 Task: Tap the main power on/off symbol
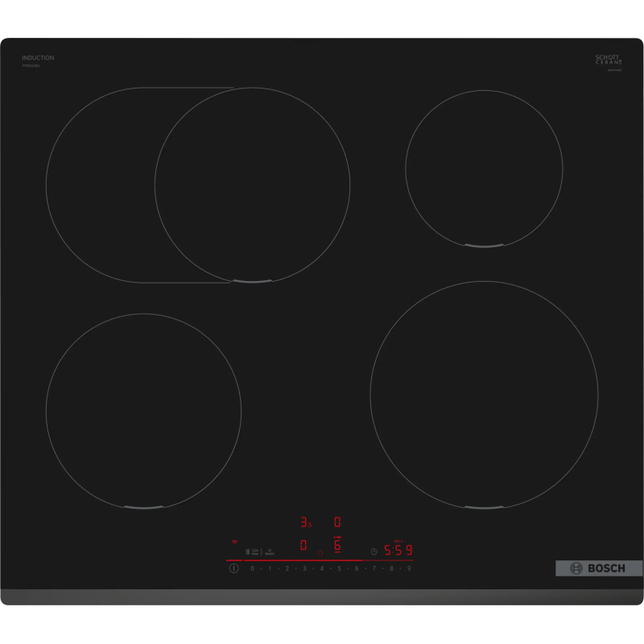click(x=233, y=568)
